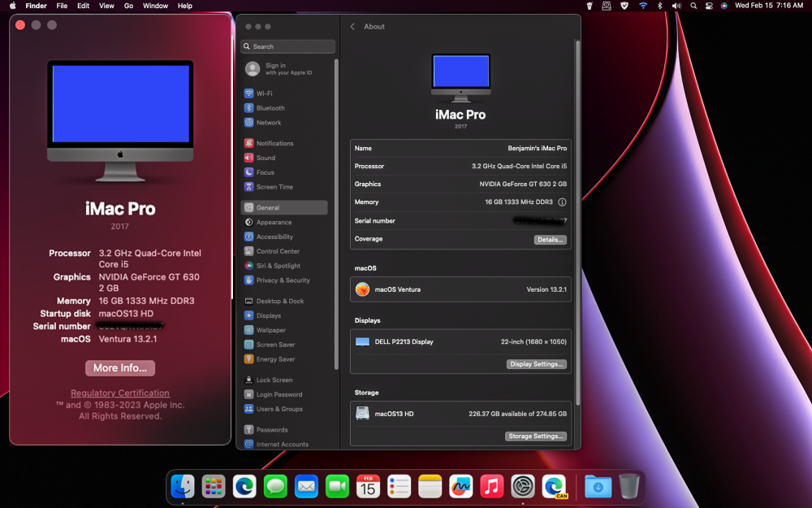Click the macOS Ventura version row

tap(461, 289)
